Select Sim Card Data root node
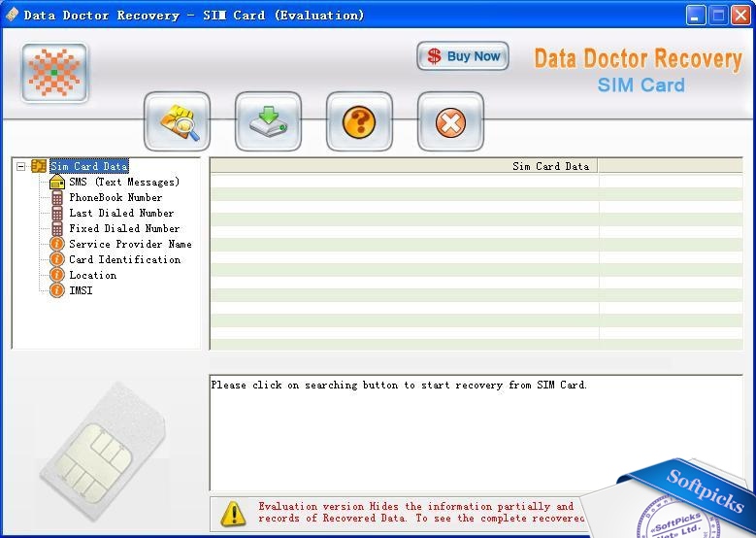The image size is (756, 538). point(89,166)
